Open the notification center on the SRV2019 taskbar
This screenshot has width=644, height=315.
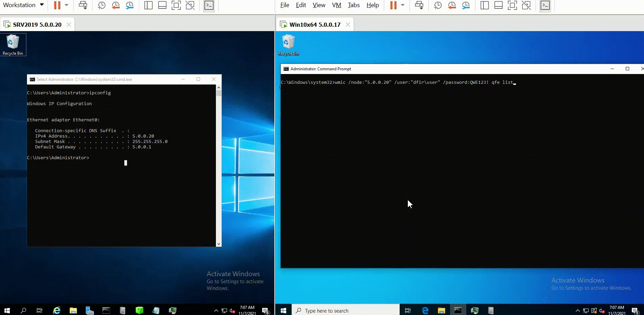266,311
